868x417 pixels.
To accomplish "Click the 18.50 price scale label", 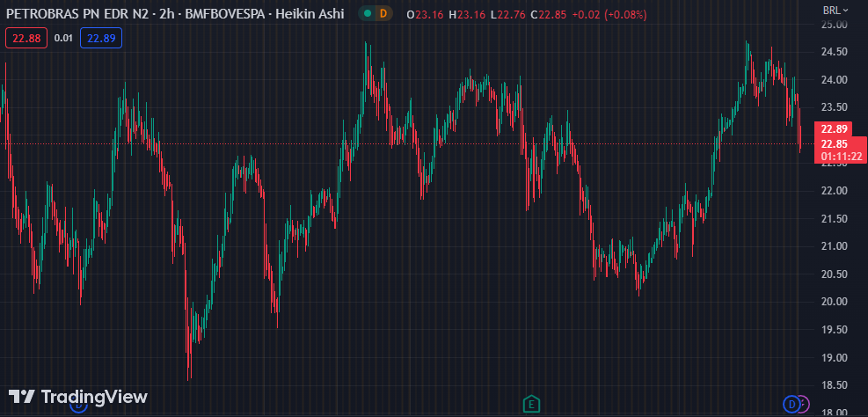I will coord(835,384).
